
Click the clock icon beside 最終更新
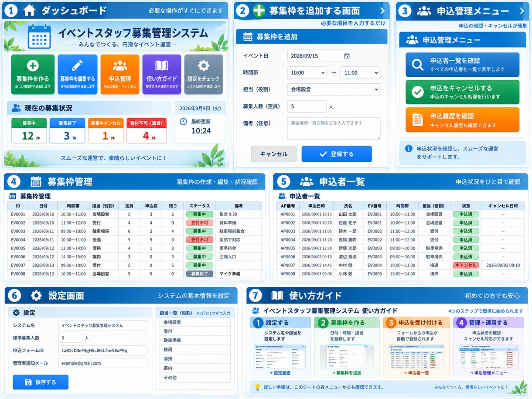pos(183,121)
